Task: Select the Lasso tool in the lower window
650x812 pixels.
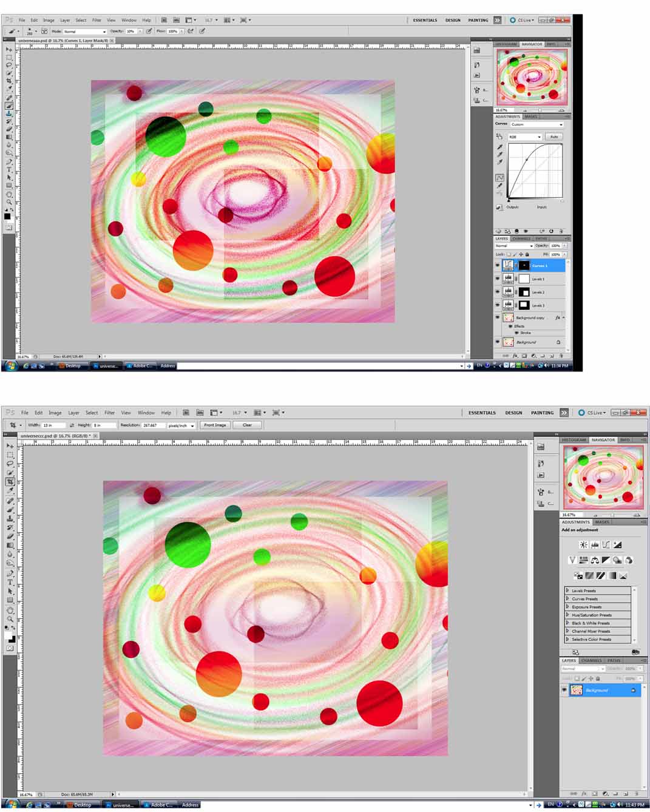Action: 10,463
